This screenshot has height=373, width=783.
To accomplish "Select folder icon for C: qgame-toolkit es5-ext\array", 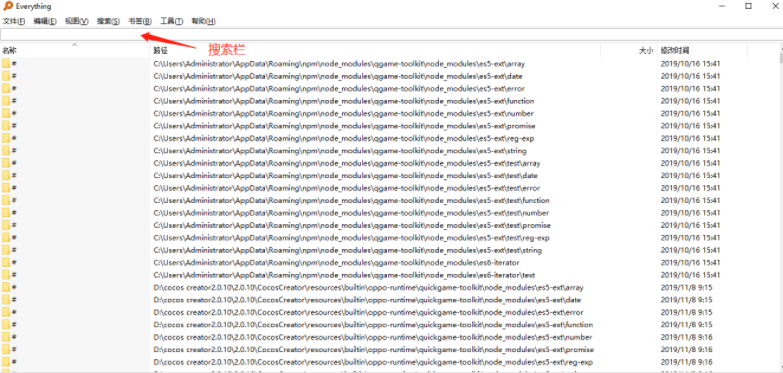I will (x=6, y=63).
